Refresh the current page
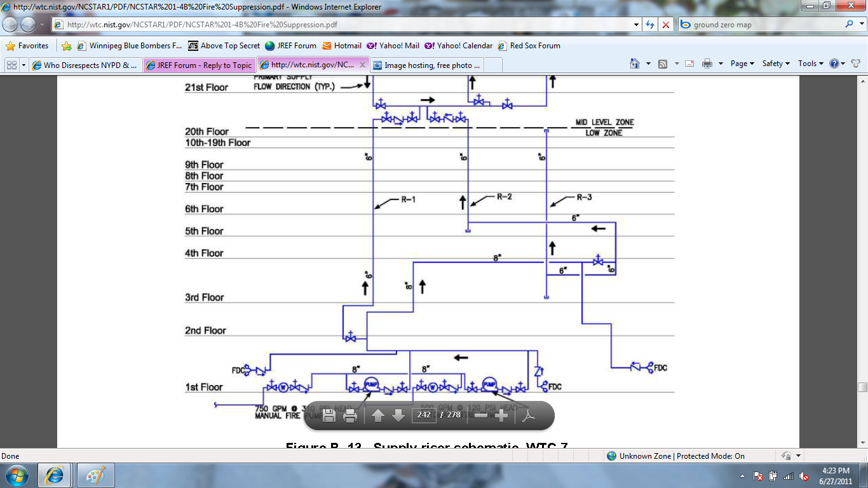The image size is (868, 488). (649, 24)
